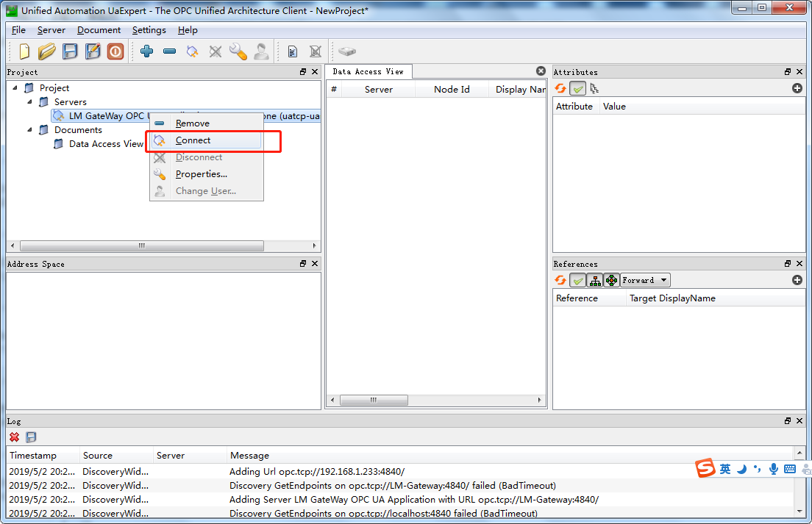The image size is (812, 524).
Task: Click the Save As toolbar icon
Action: tap(93, 51)
